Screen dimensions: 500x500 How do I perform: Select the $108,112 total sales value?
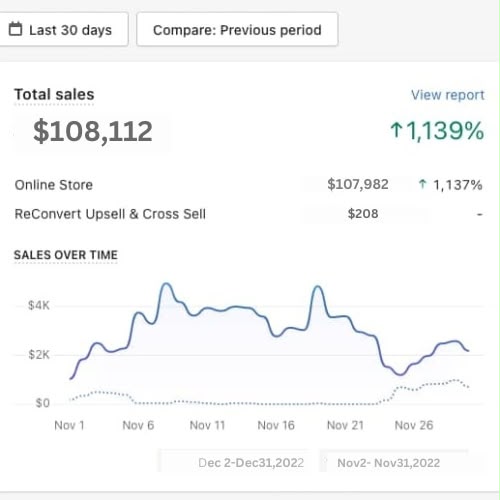(x=93, y=131)
